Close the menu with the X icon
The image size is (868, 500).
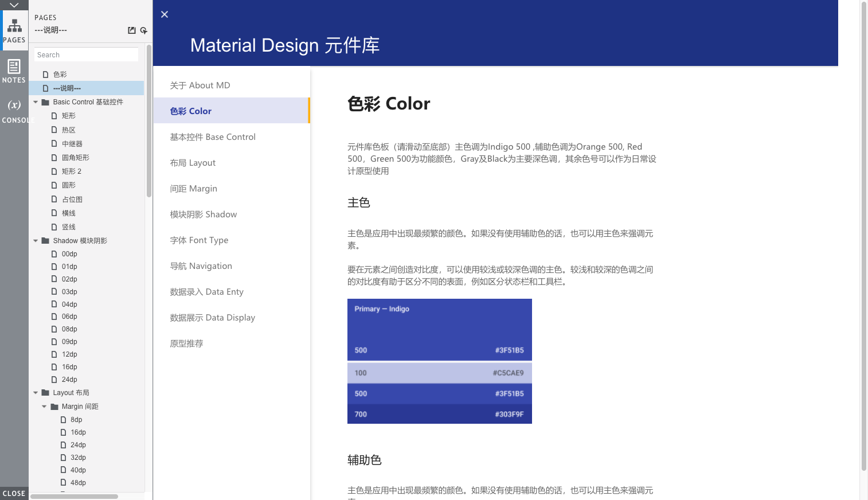point(165,14)
